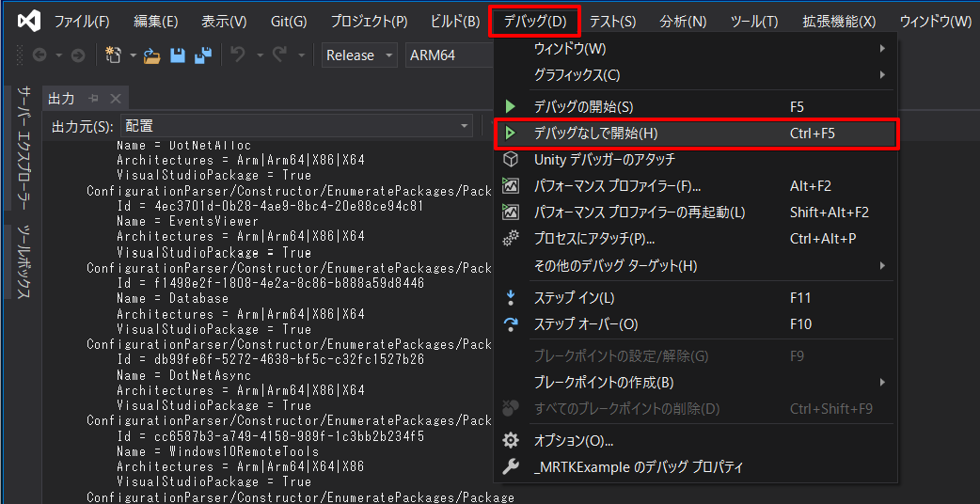
Task: Choose ステップ オーバー(O) menu item
Action: coord(695,324)
